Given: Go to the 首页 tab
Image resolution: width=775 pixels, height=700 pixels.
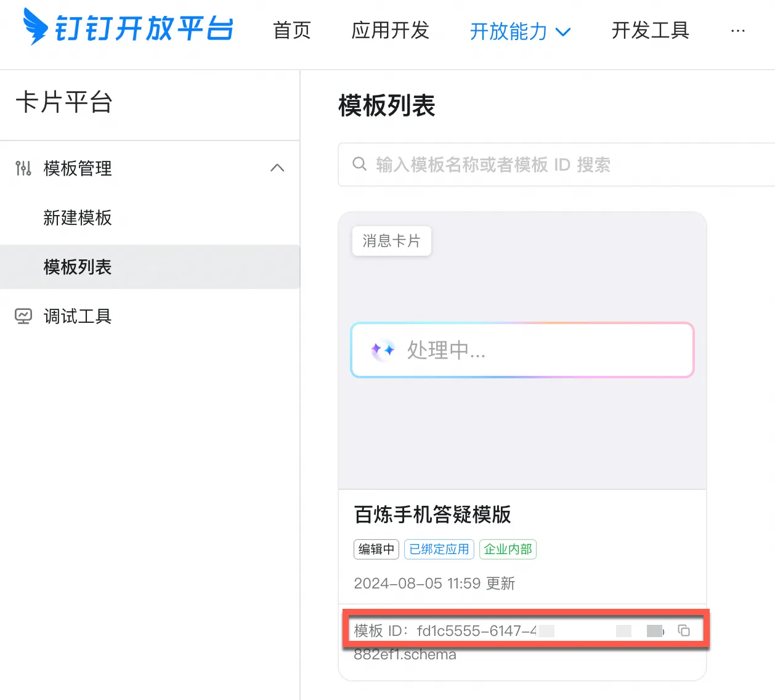Looking at the screenshot, I should [292, 30].
